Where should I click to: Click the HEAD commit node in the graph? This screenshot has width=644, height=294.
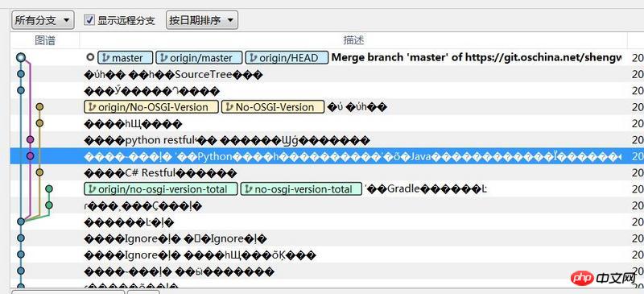21,58
